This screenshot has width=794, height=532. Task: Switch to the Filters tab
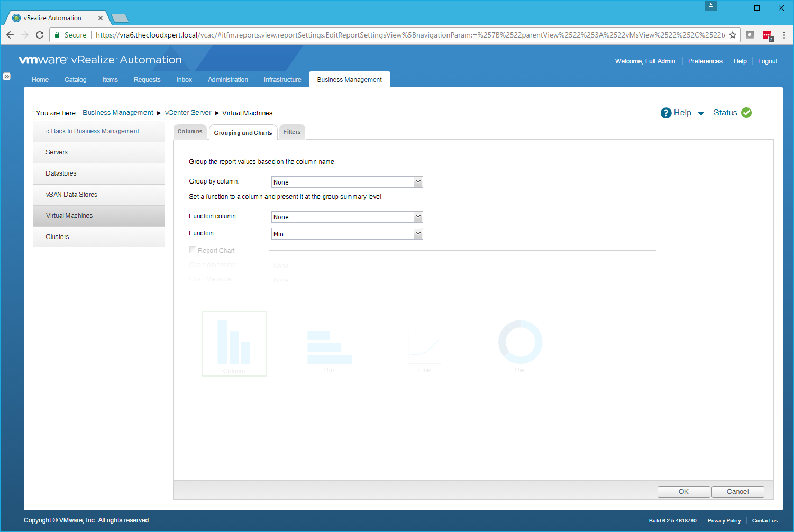(291, 132)
